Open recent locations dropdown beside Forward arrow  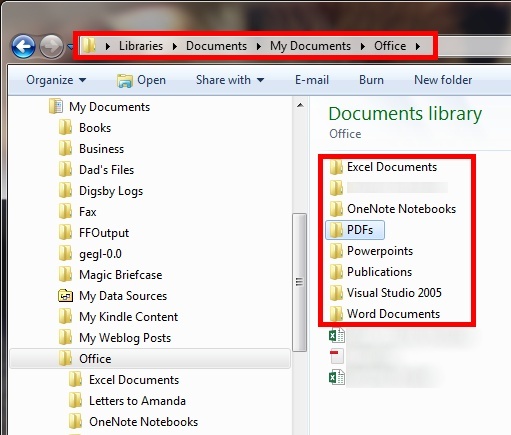pyautogui.click(x=70, y=47)
